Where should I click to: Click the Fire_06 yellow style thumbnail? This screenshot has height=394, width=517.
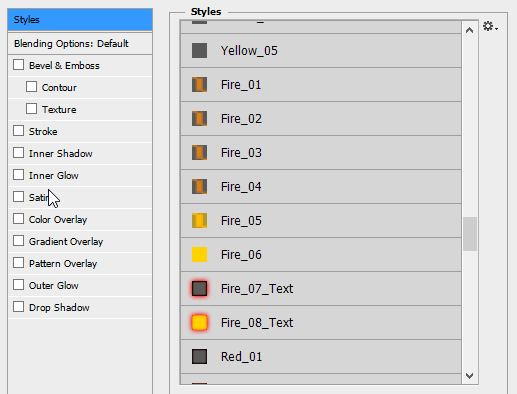199,254
